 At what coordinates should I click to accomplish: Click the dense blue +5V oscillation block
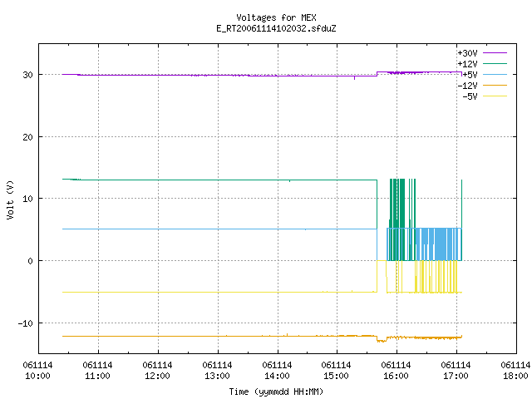coord(441,244)
